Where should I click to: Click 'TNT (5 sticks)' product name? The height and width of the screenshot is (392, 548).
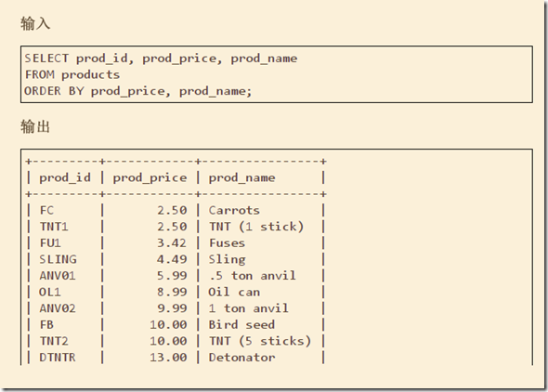(260, 341)
